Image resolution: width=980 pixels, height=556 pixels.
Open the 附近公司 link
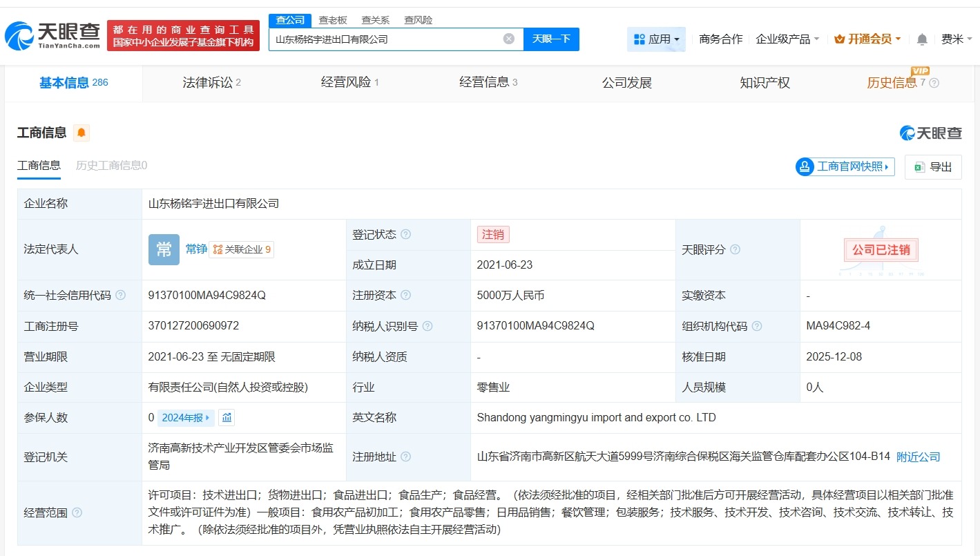pos(918,457)
